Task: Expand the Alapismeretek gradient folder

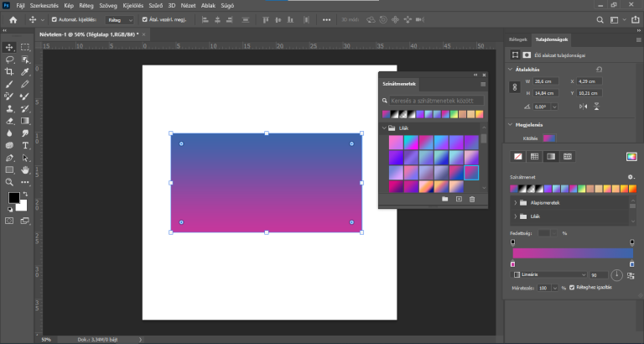Action: (x=515, y=202)
